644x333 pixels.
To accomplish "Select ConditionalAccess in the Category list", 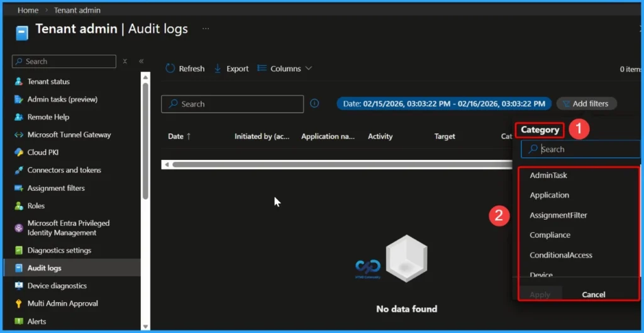I will click(561, 255).
